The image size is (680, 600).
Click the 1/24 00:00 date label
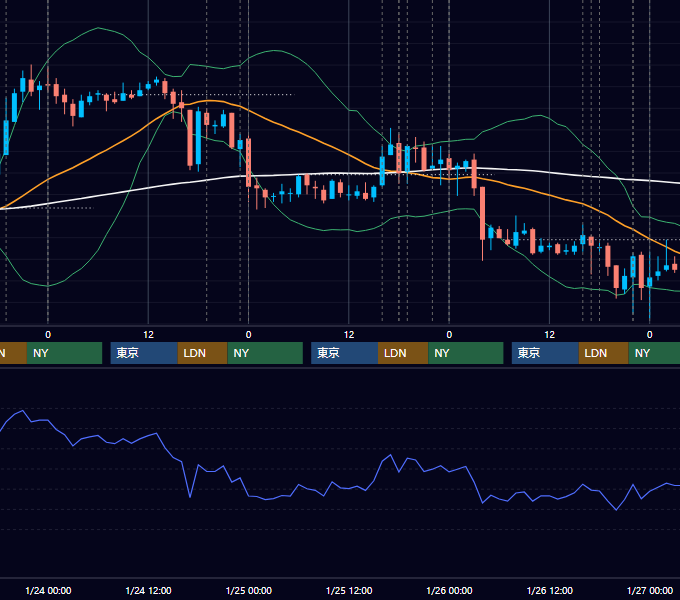click(x=48, y=590)
